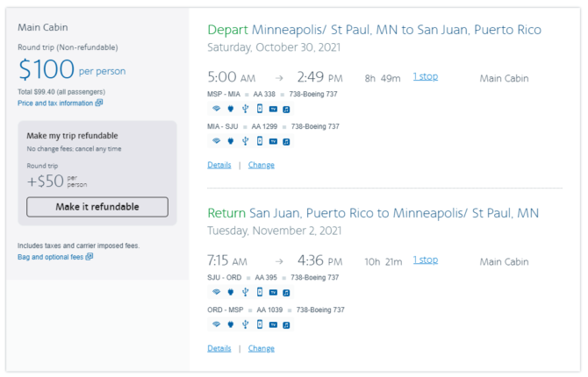588x377 pixels.
Task: Change the return San Juan flight
Action: (x=262, y=348)
